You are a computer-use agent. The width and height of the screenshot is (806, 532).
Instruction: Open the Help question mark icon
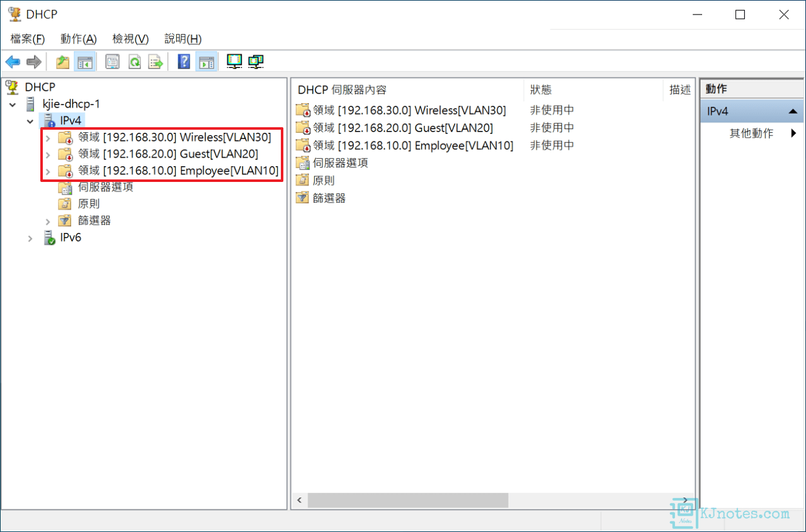tap(184, 62)
